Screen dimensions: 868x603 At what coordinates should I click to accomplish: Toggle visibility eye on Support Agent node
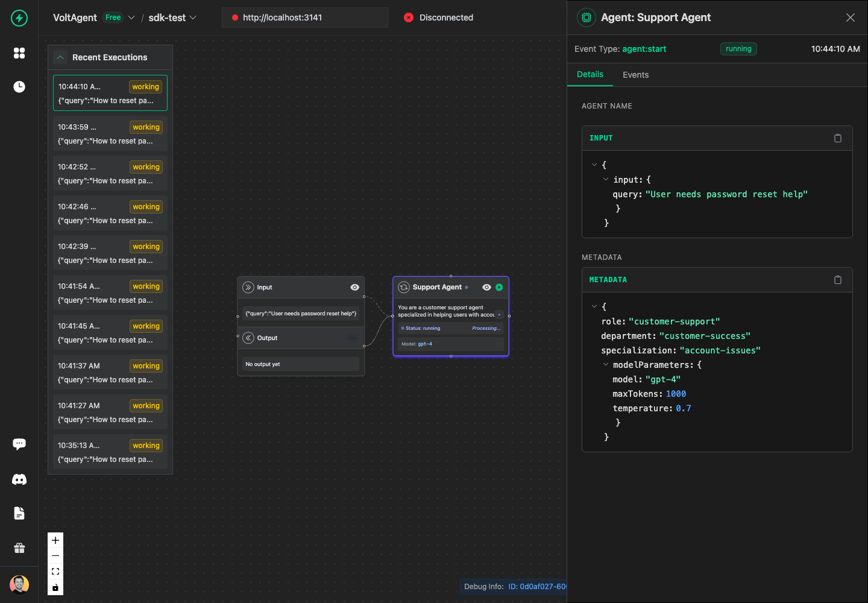point(486,288)
